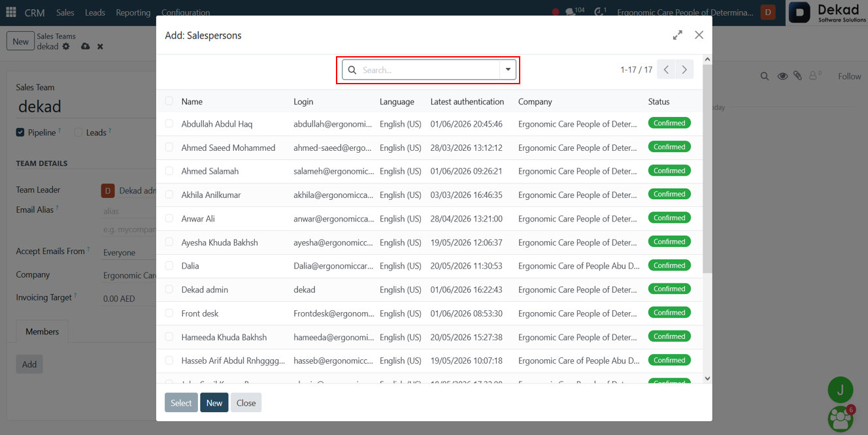Click the red recording indicator icon
868x435 pixels.
click(556, 12)
